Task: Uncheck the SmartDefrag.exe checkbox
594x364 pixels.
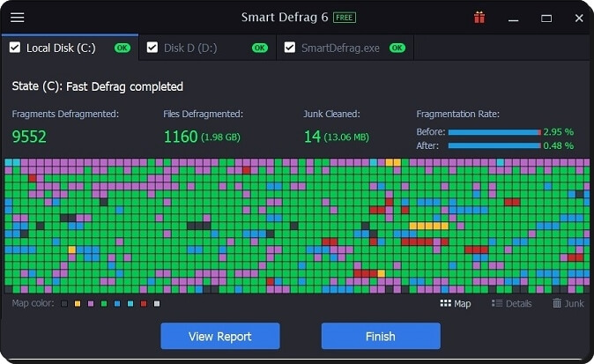Action: click(x=290, y=48)
